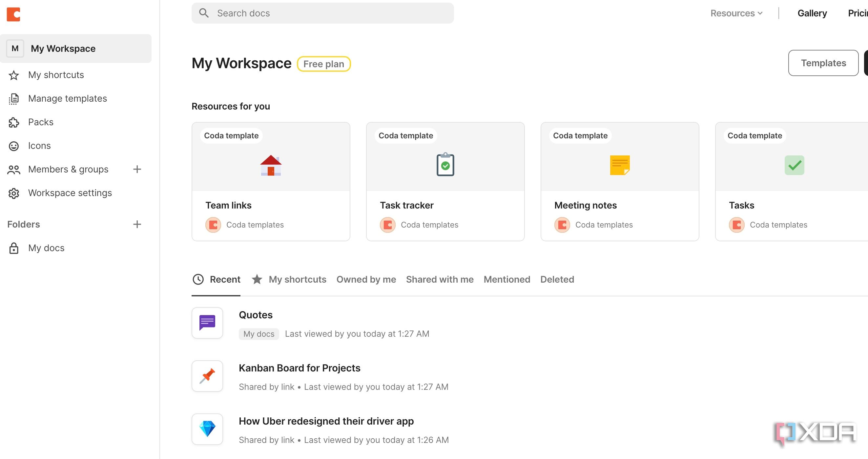Click Coda template badge on Task tracker card

point(406,136)
